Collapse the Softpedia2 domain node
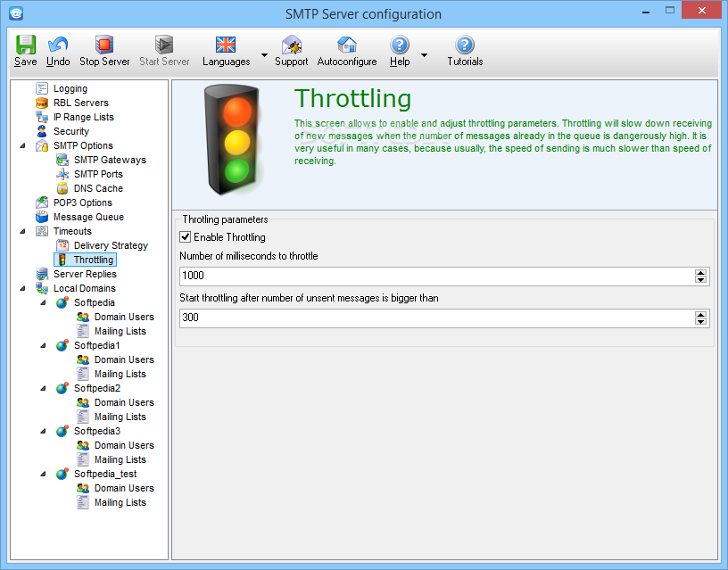 (43, 388)
